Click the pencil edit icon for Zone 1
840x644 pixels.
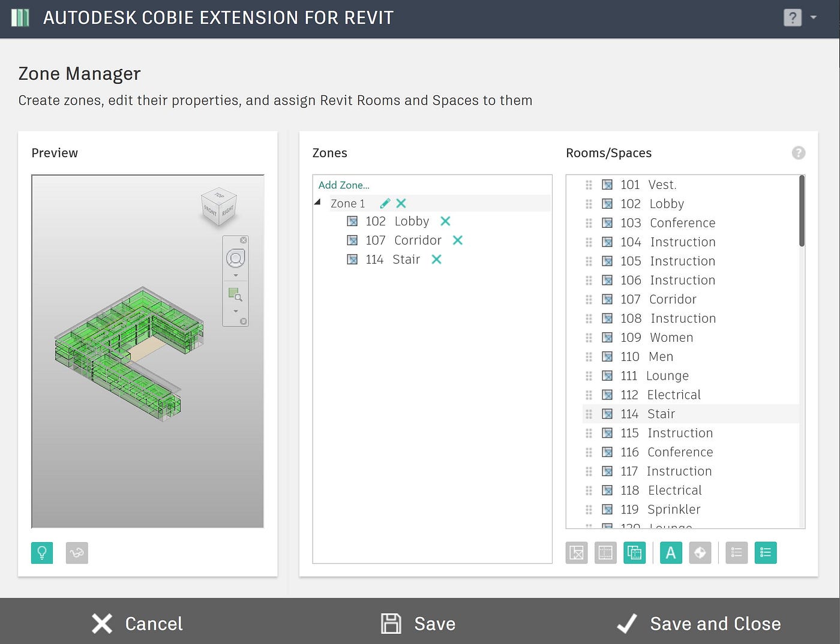click(385, 203)
